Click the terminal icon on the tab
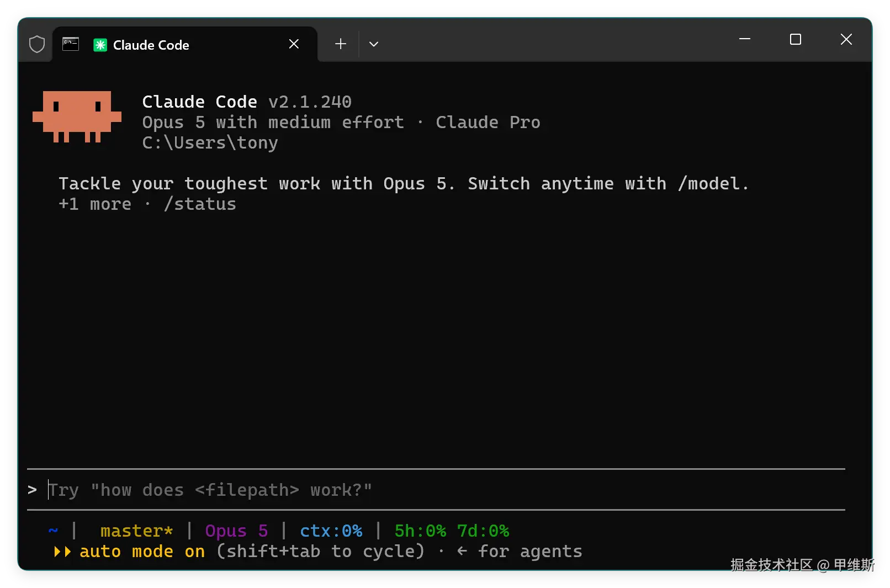Image resolution: width=890 pixels, height=588 pixels. point(71,44)
